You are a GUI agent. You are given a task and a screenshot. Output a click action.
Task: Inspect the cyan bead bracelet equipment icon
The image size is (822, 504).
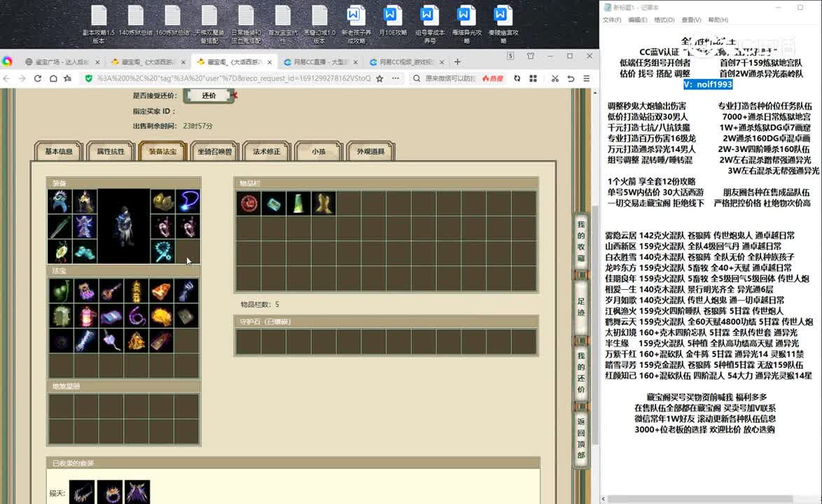click(x=163, y=252)
